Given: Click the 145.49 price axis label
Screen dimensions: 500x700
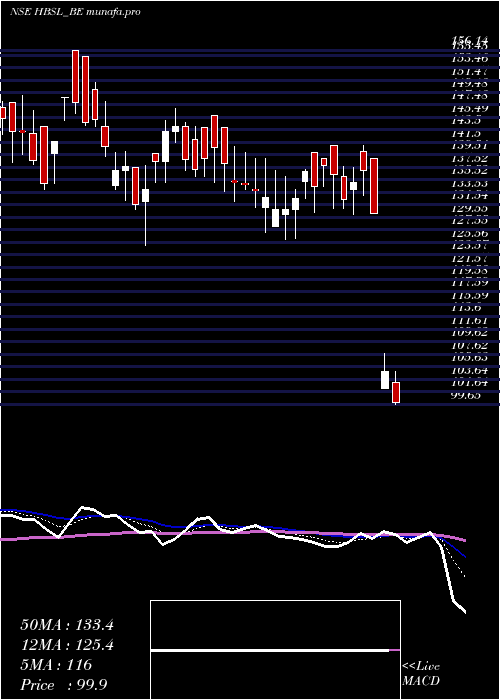Looking at the screenshot, I should [469, 108].
